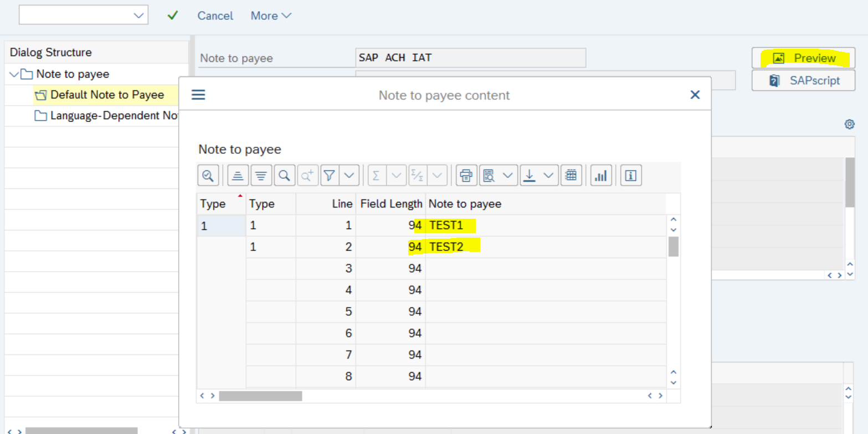The width and height of the screenshot is (868, 434).
Task: Open the More menu
Action: click(x=271, y=15)
